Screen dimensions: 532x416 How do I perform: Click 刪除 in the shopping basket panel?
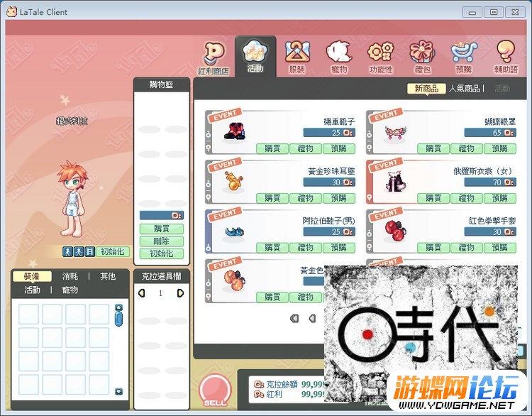tap(162, 241)
